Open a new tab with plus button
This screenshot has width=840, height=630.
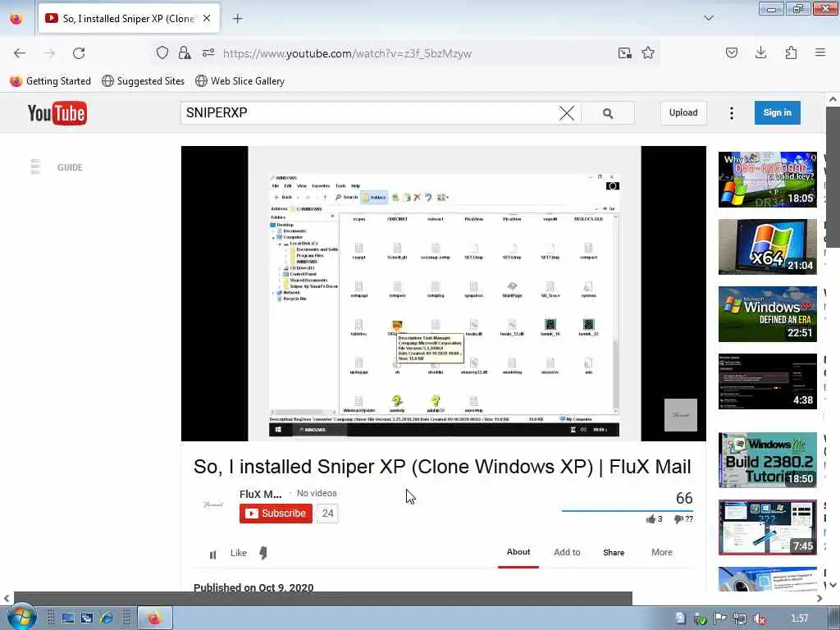pyautogui.click(x=238, y=19)
